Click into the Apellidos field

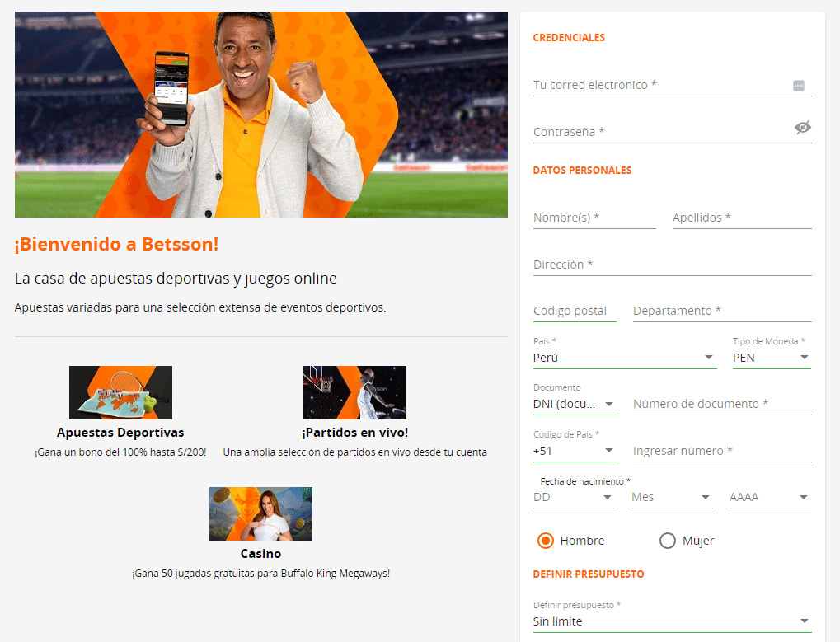point(742,218)
